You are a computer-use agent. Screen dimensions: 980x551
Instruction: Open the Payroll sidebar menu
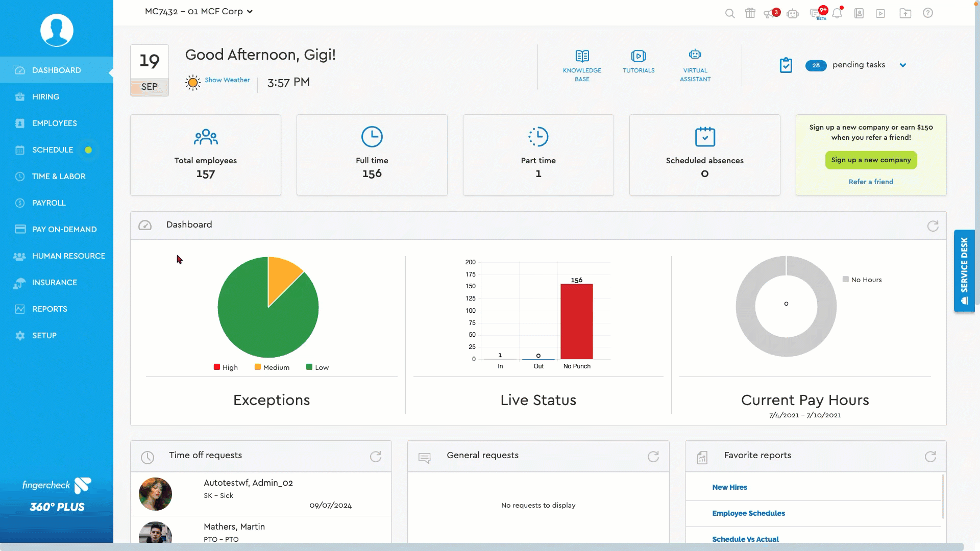pyautogui.click(x=49, y=203)
